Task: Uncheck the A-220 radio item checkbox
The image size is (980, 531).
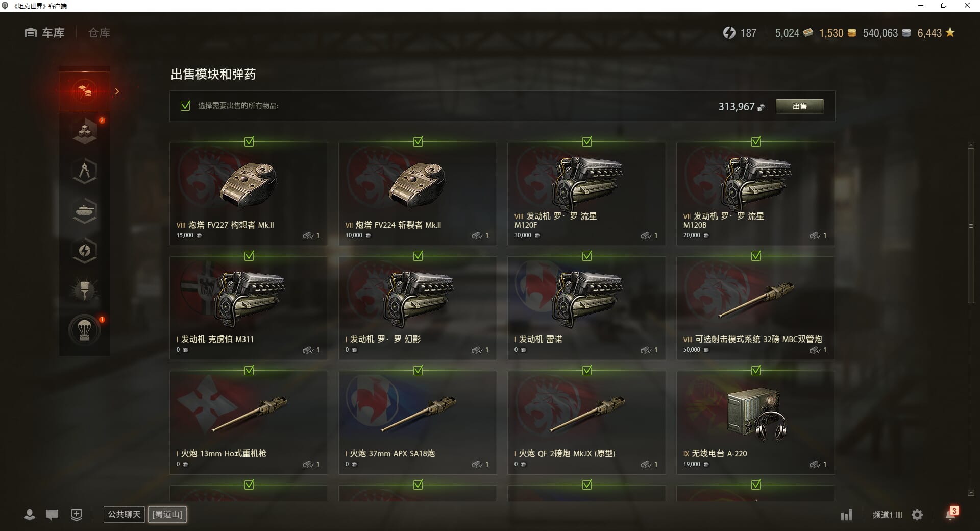Action: click(756, 370)
